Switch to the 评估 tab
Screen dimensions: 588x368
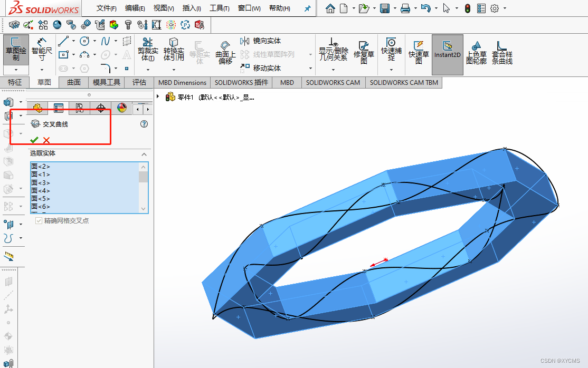[x=139, y=82]
